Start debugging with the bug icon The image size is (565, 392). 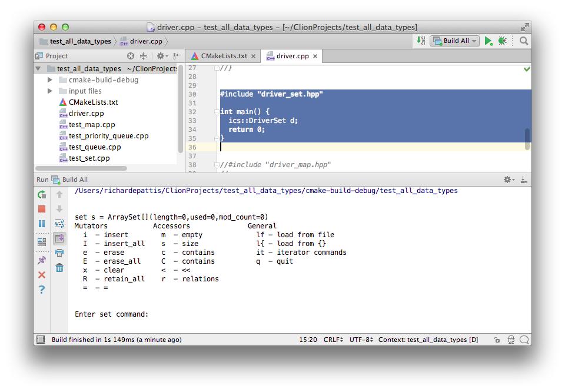tap(501, 41)
